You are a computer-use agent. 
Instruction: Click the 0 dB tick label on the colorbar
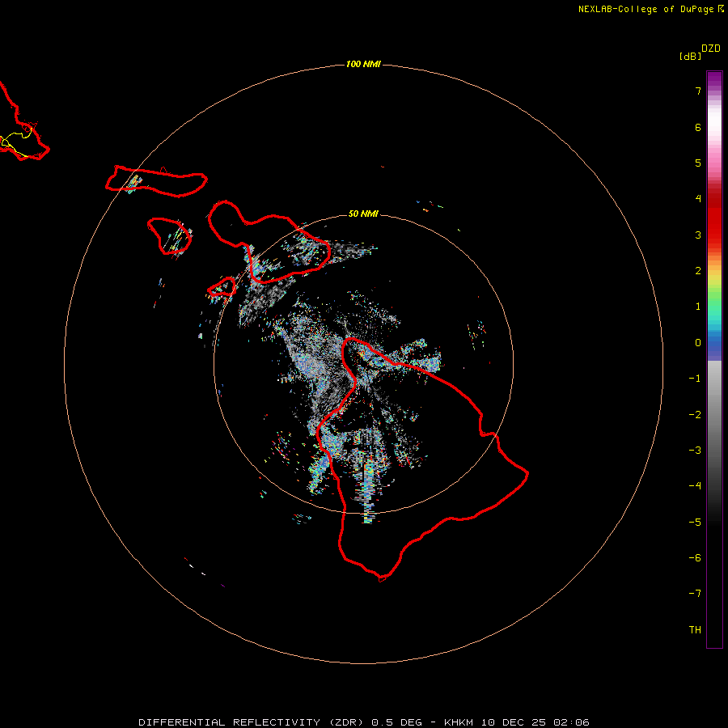coord(698,343)
